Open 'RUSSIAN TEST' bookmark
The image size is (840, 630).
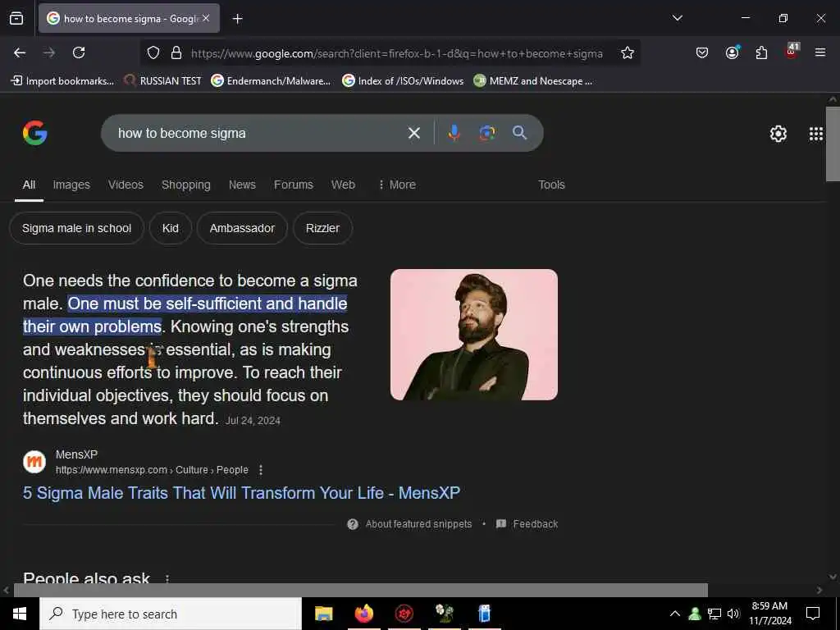coord(162,81)
